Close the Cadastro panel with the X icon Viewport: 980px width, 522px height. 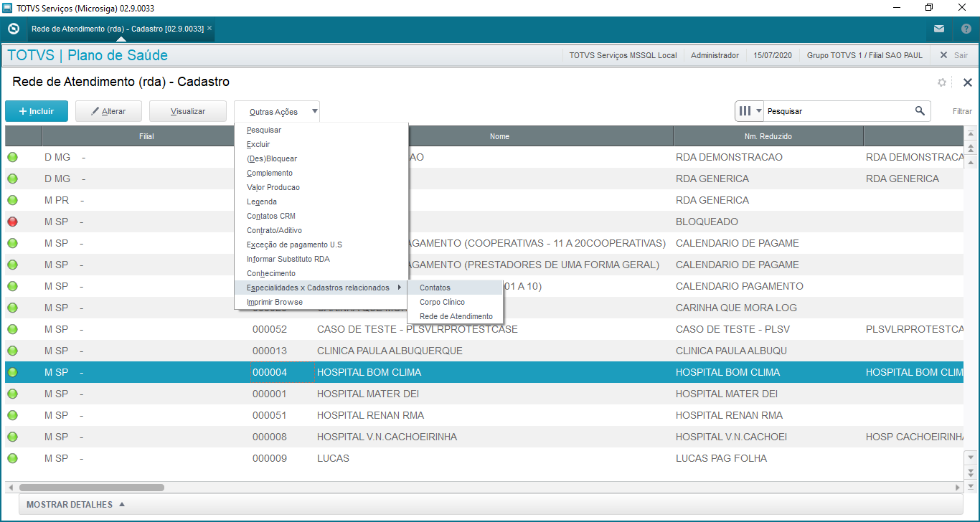[967, 82]
